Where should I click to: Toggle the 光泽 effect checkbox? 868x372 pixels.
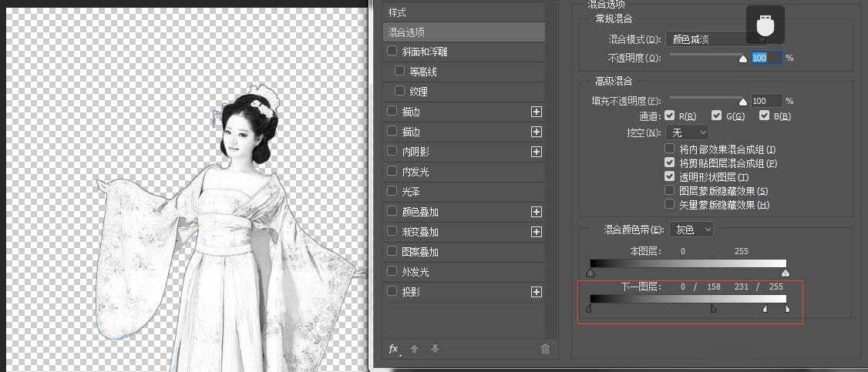pos(392,191)
